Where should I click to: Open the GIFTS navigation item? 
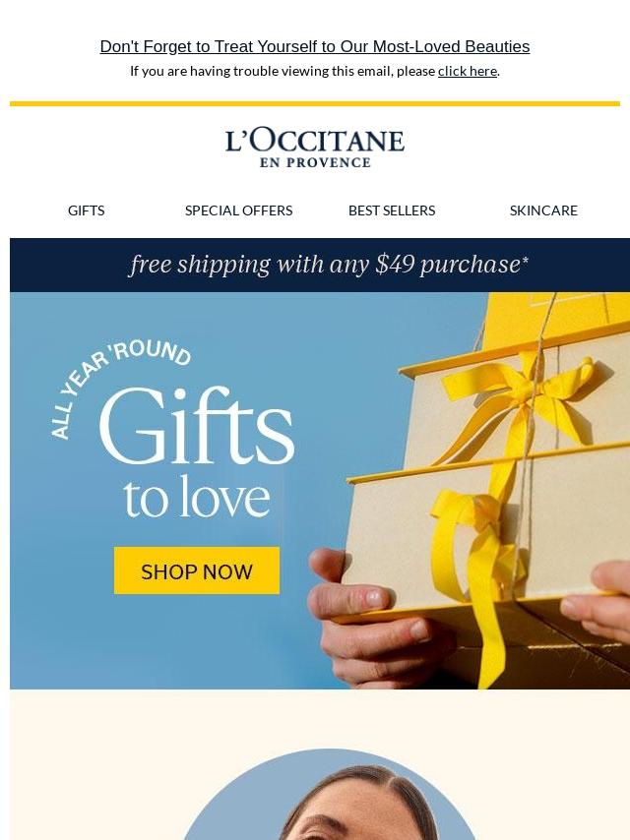(x=87, y=210)
